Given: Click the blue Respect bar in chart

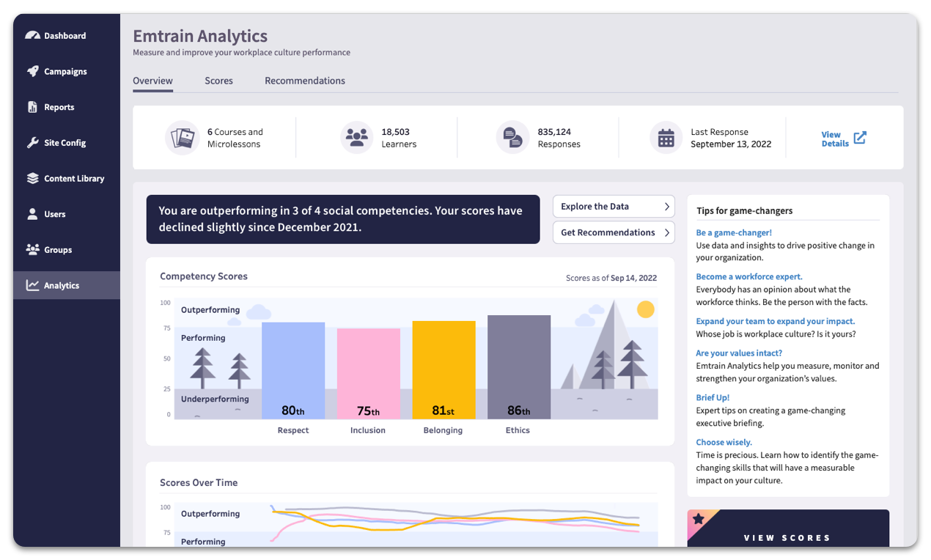Looking at the screenshot, I should point(293,371).
